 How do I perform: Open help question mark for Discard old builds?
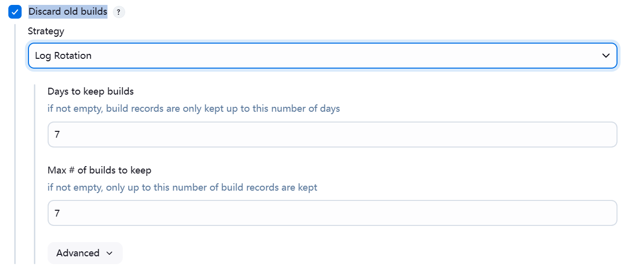119,12
